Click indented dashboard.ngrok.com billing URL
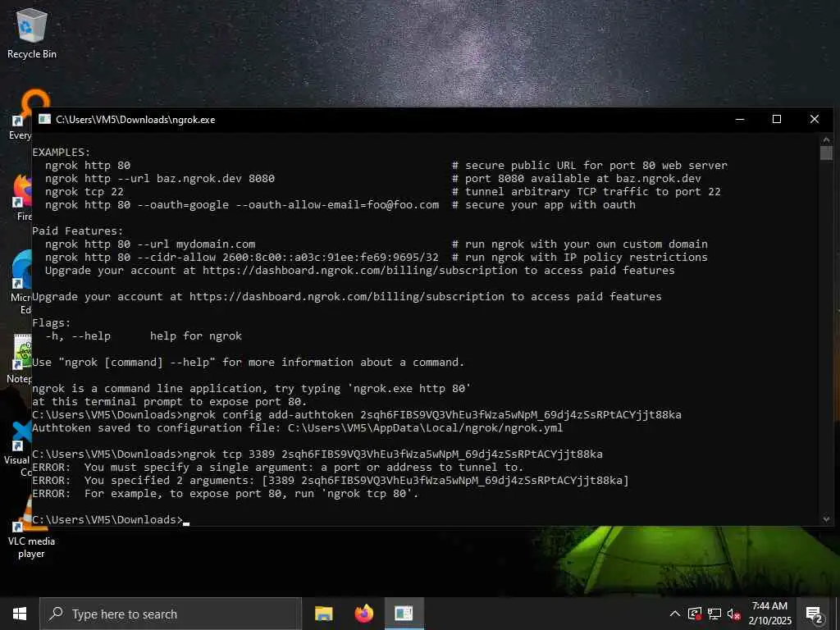Screen dimensions: 840x630 point(360,270)
